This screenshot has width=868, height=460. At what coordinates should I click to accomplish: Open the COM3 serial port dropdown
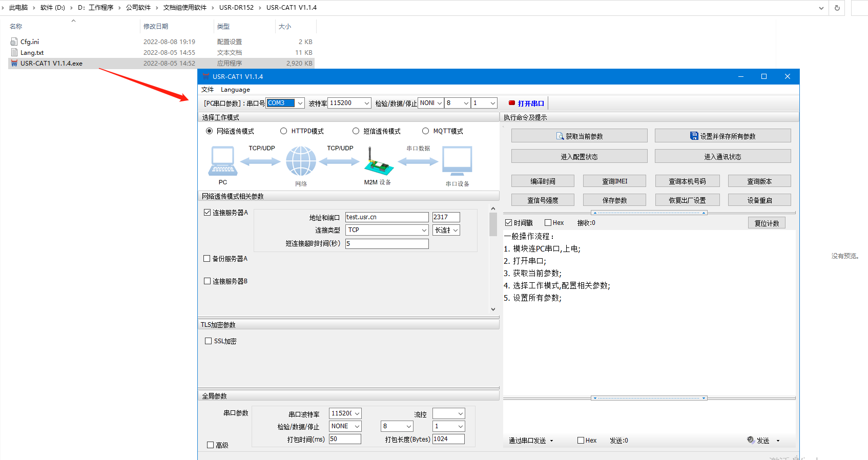click(300, 103)
